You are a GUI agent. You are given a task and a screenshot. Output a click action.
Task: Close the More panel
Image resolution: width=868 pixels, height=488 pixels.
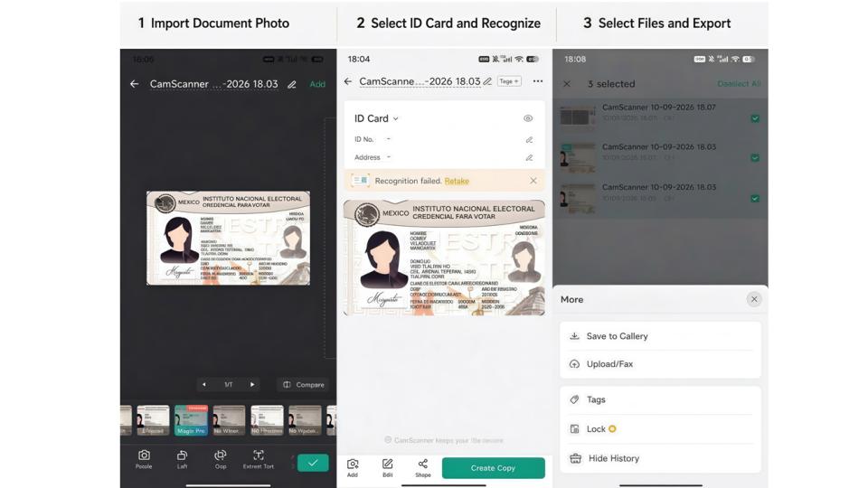tap(754, 299)
